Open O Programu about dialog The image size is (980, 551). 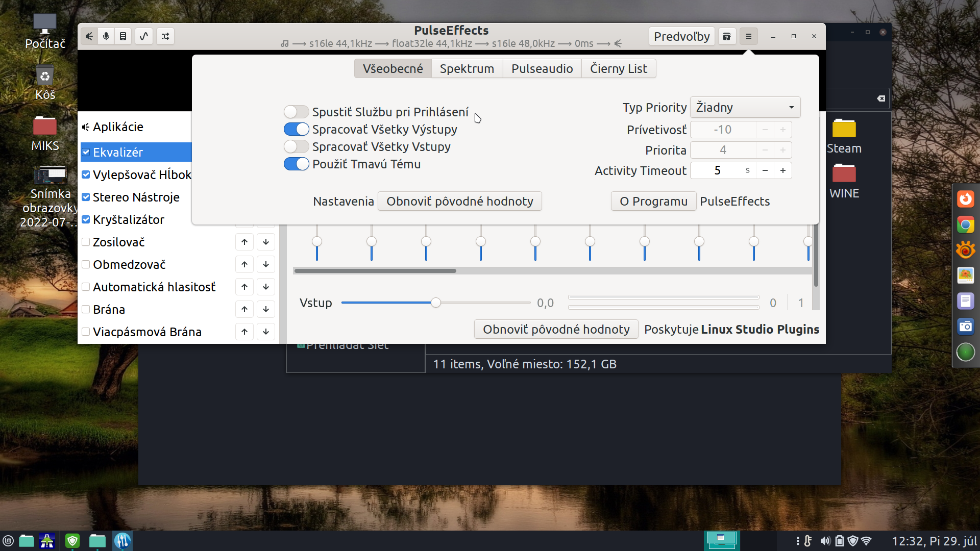[x=653, y=201]
